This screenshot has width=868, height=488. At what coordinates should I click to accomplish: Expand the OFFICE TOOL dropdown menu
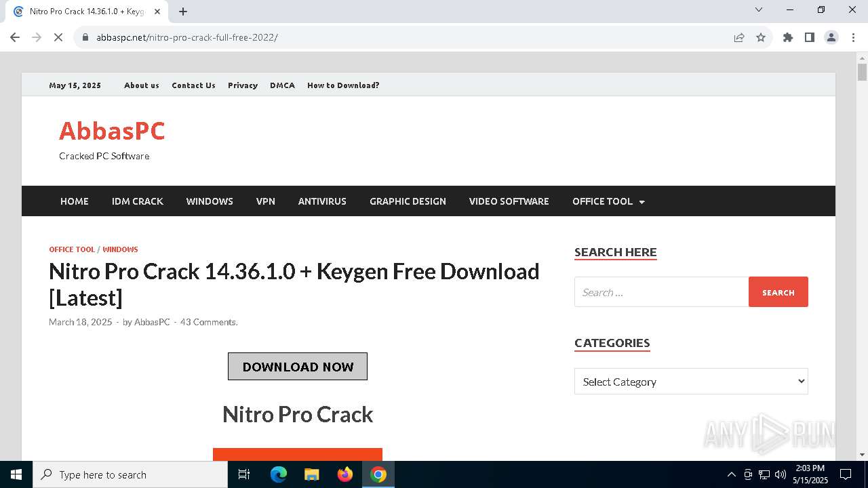tap(608, 201)
